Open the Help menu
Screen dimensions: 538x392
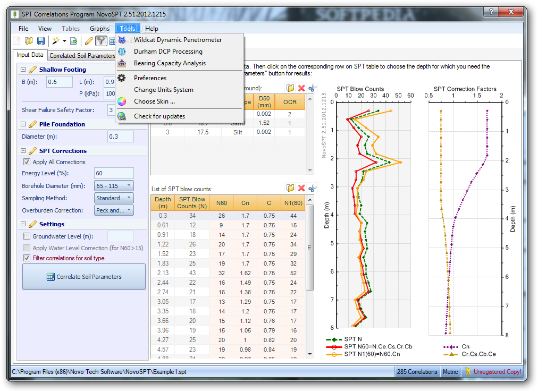(152, 29)
